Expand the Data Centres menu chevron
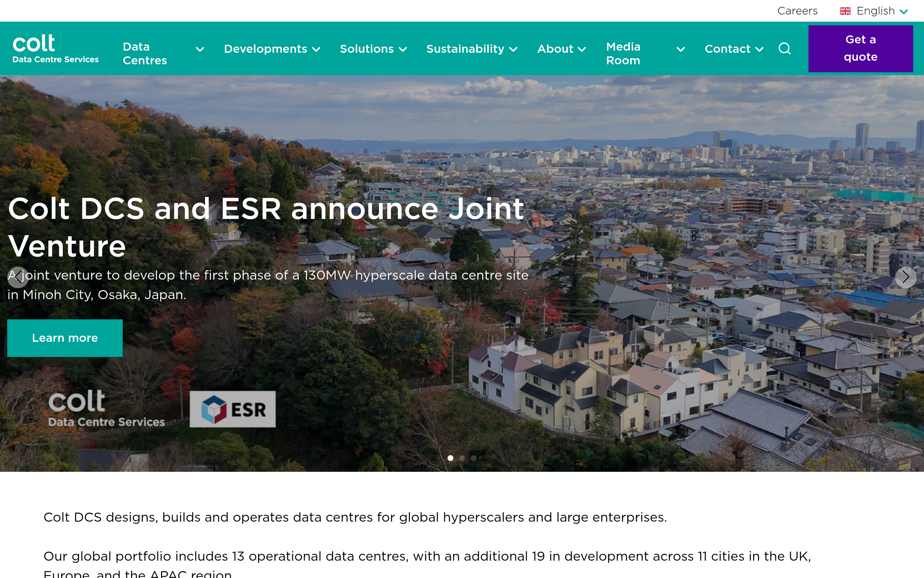The height and width of the screenshot is (578, 924). tap(200, 49)
